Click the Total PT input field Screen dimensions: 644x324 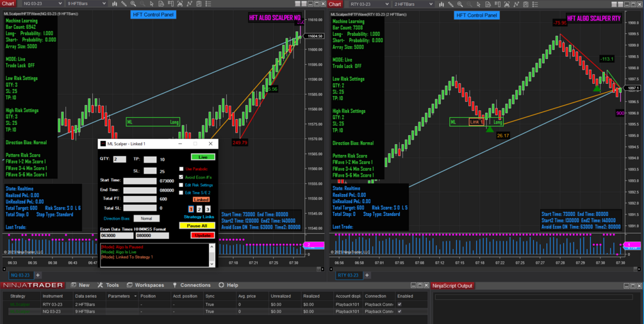(140, 198)
